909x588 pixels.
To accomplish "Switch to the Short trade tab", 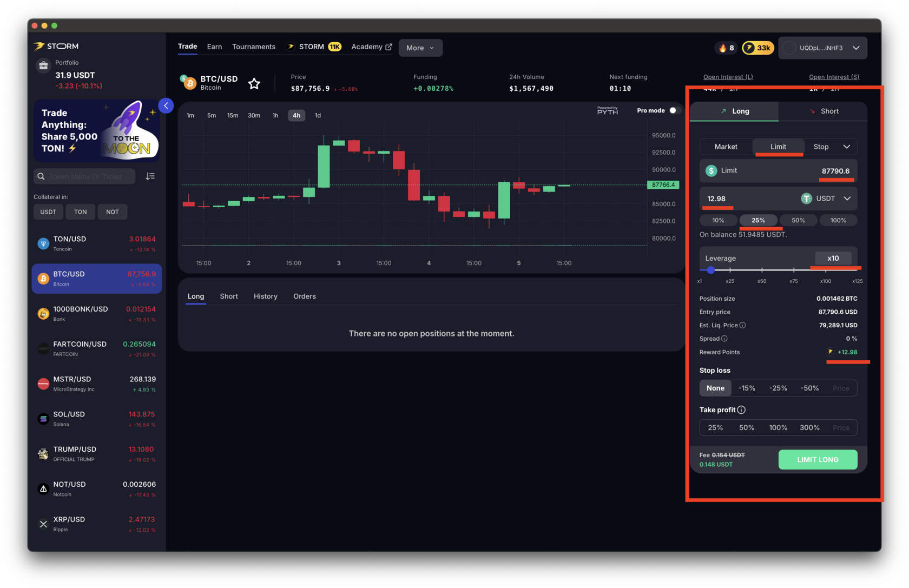I will click(x=823, y=111).
